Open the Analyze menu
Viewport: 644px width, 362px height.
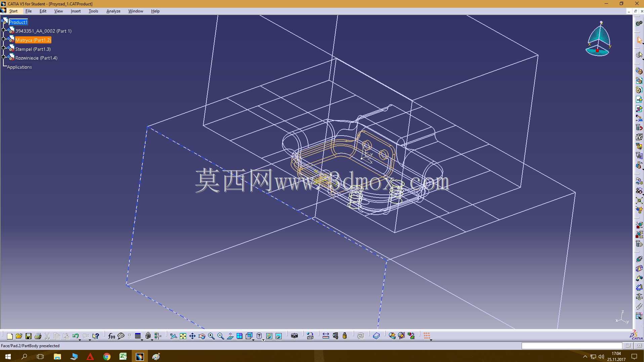click(x=113, y=11)
